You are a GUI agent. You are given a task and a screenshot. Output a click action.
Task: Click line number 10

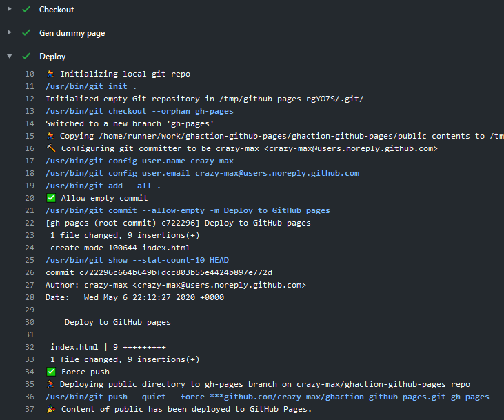tap(30, 74)
